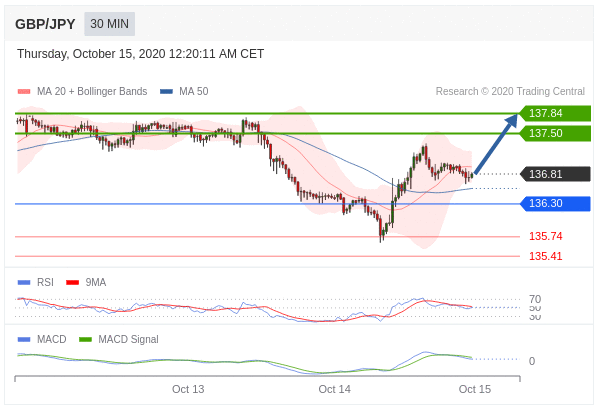
Task: Click the 'MA 20 + Bollinger Bands' legend label
Action: 92,92
